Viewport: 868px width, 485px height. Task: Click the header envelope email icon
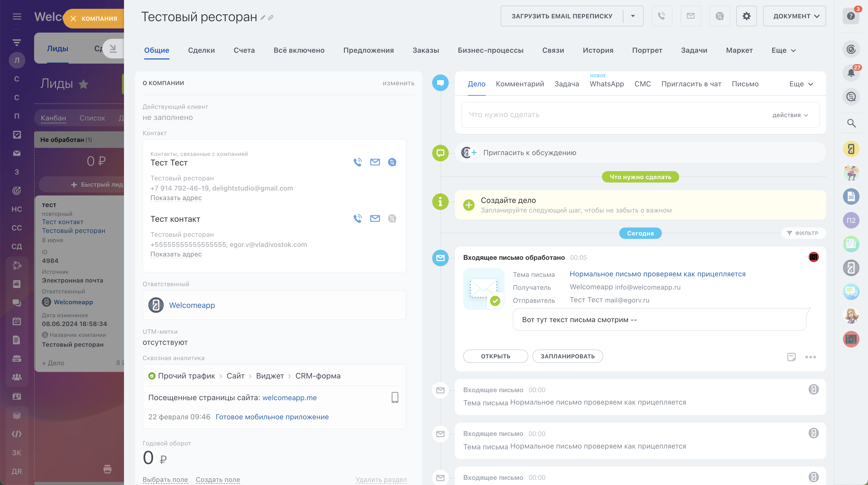(x=691, y=16)
